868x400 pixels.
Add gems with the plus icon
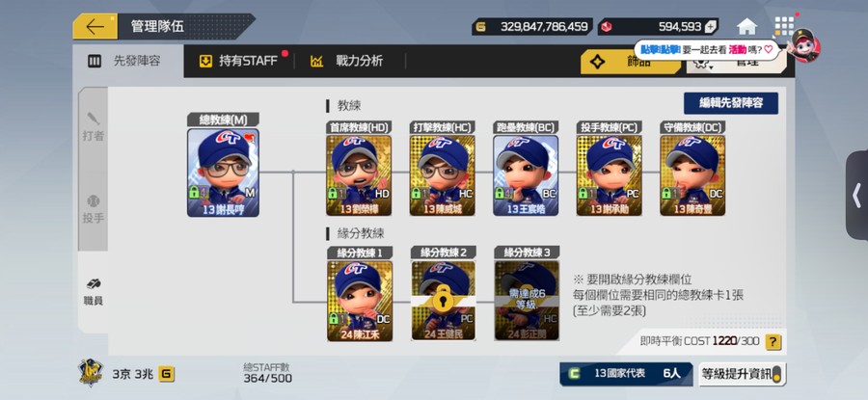[710, 26]
